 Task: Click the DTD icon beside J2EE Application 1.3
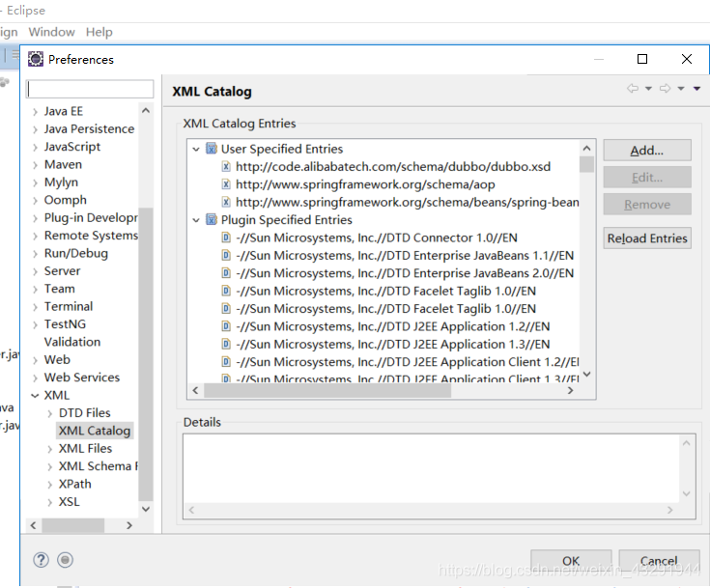226,344
